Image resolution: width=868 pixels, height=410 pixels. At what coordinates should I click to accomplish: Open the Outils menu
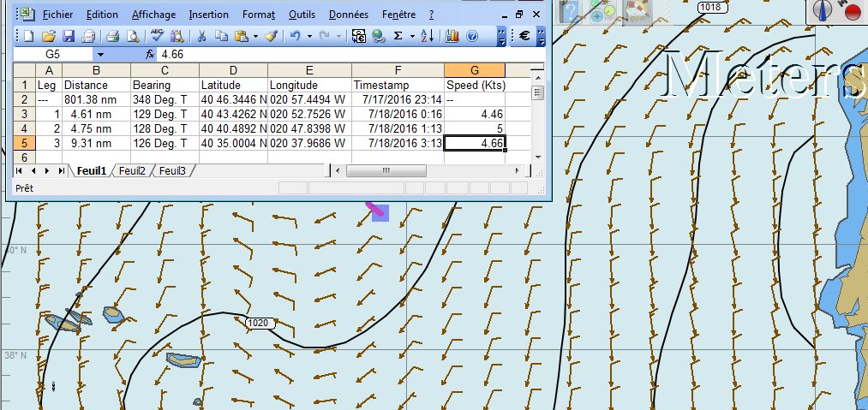point(302,15)
